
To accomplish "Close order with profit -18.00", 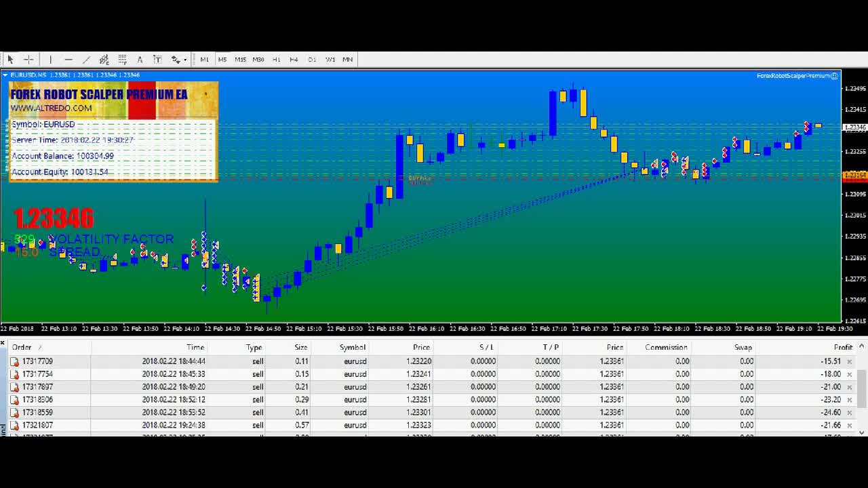I will pos(849,374).
